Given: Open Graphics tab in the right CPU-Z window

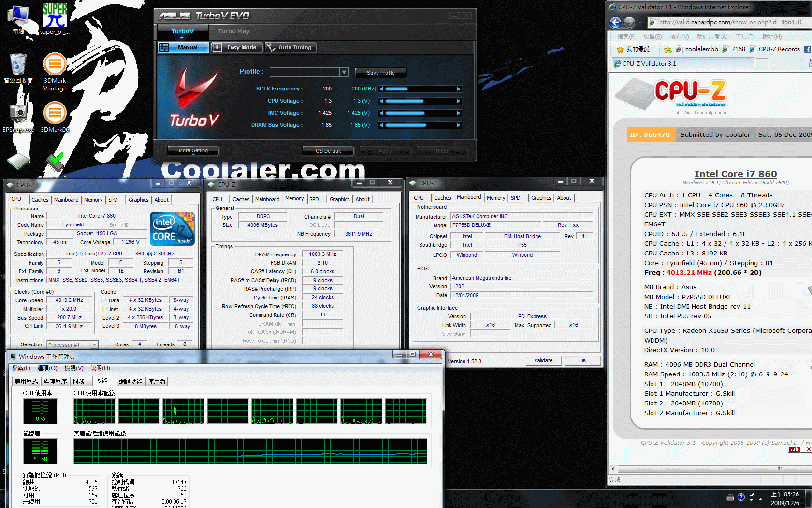Looking at the screenshot, I should (541, 198).
